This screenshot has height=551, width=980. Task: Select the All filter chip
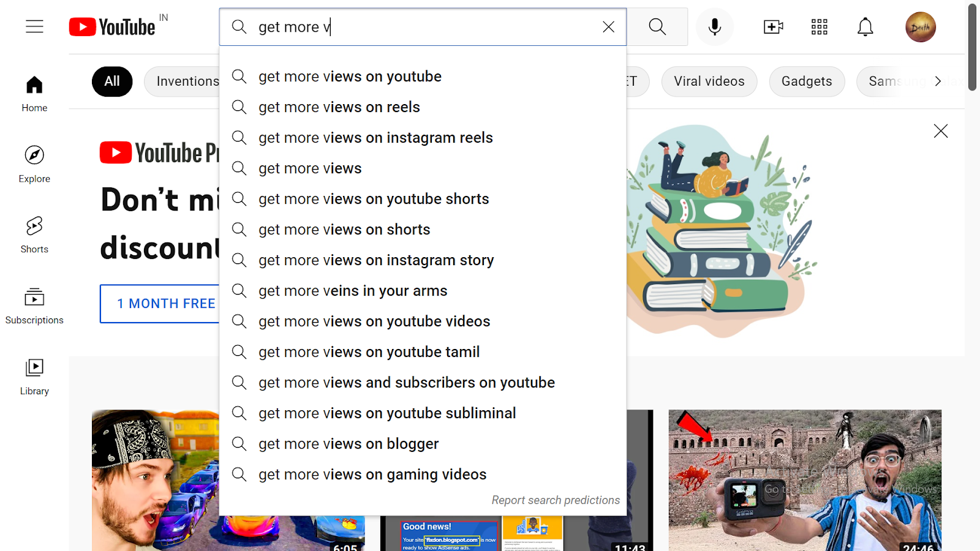point(112,81)
